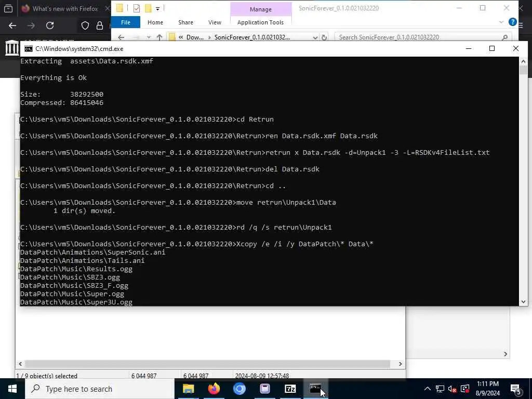532x399 pixels.
Task: Open the Share tab in Explorer ribbon
Action: (185, 22)
